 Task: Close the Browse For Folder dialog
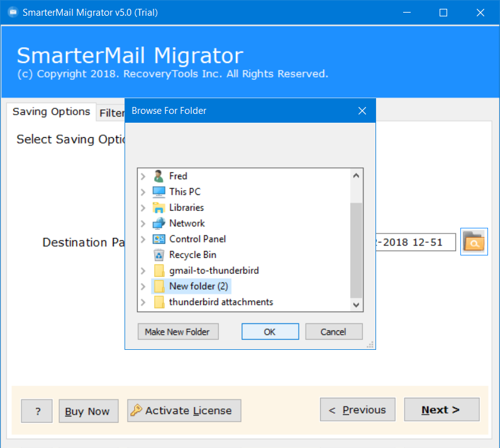click(362, 111)
